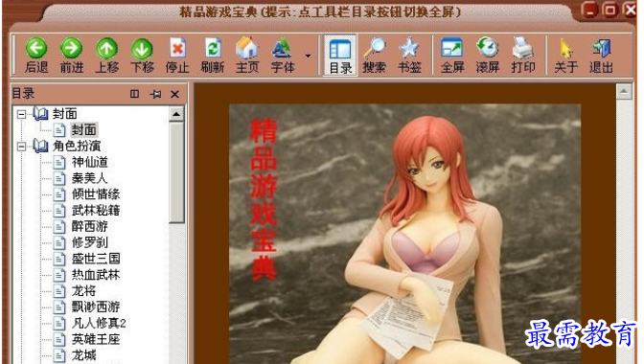
Task: Open the 修罗刹 entry
Action: (89, 242)
